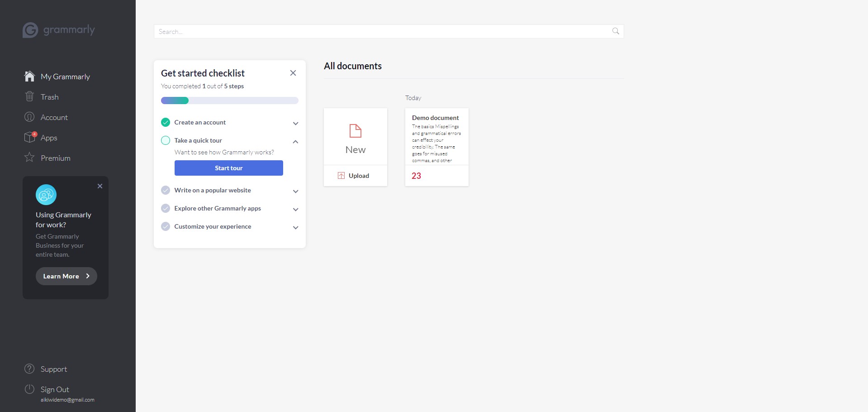Toggle the Take a quick tour circle

pyautogui.click(x=166, y=140)
